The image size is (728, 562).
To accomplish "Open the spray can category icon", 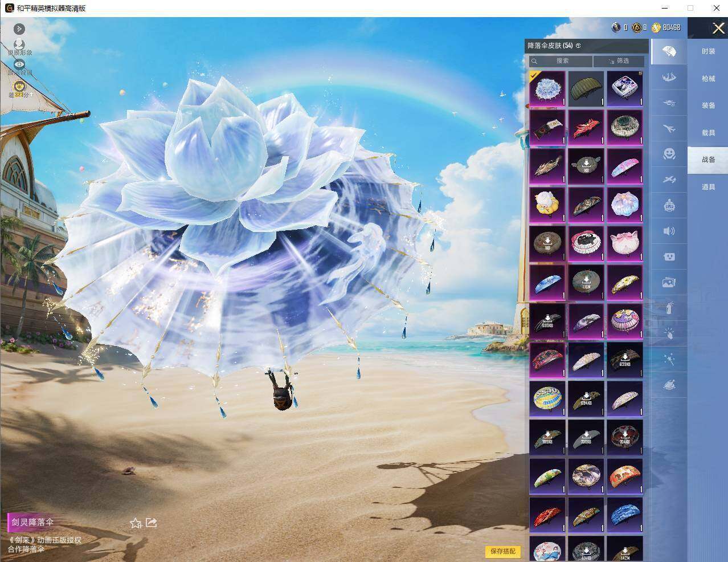I will tap(669, 308).
